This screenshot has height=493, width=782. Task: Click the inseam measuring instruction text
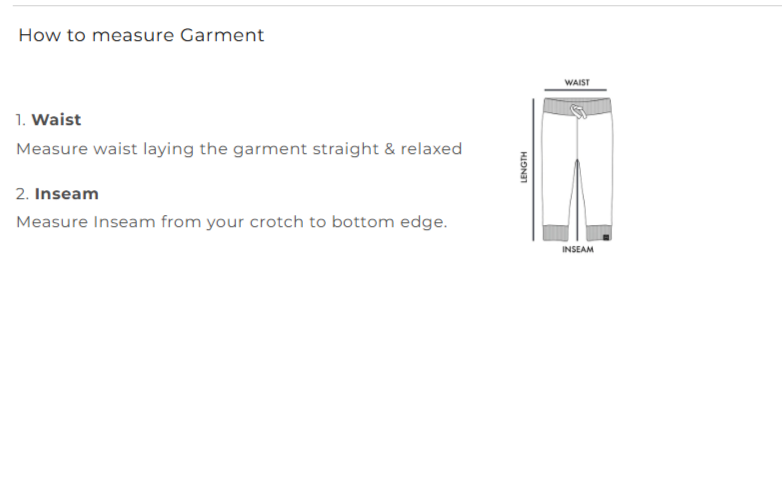click(231, 222)
